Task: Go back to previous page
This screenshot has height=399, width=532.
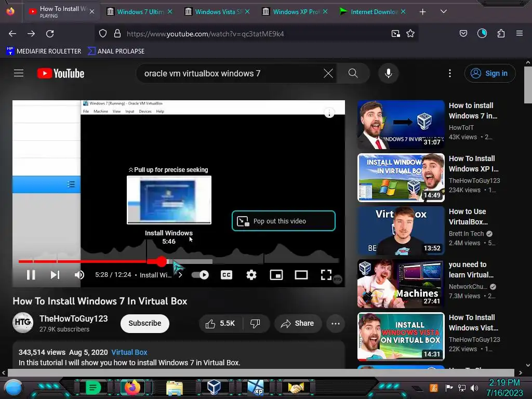Action: click(12, 34)
